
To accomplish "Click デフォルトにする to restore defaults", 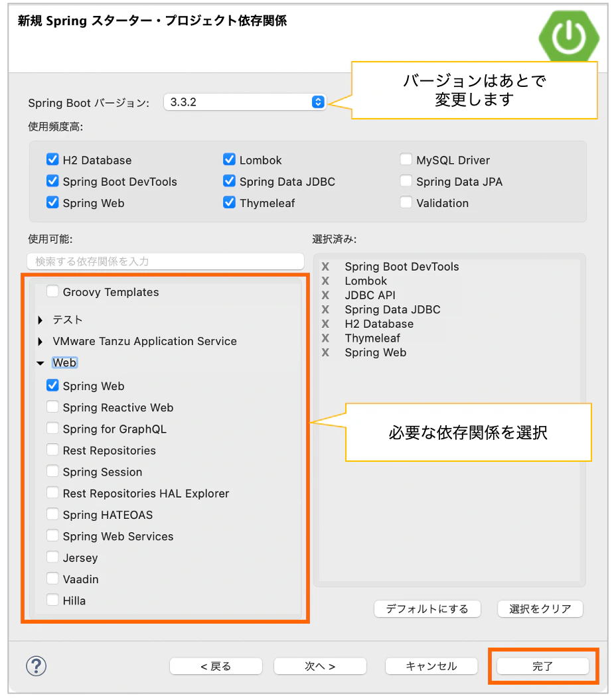I will point(427,608).
